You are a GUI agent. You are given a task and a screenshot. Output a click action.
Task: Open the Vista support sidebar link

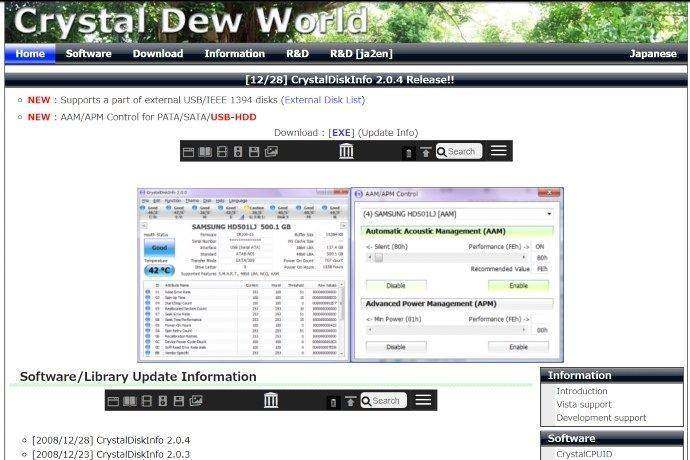[x=584, y=404]
